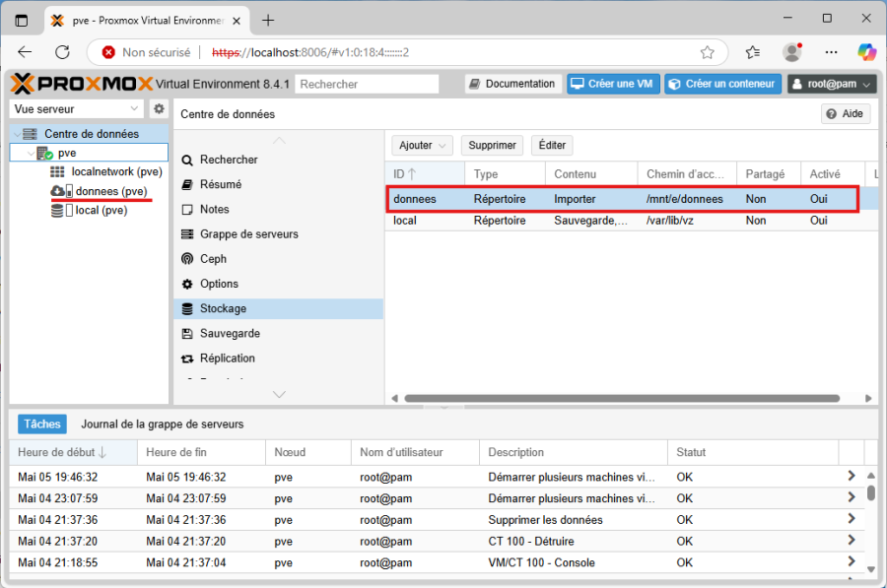Open the tab actions menu icon
887x588 pixels.
click(x=22, y=21)
